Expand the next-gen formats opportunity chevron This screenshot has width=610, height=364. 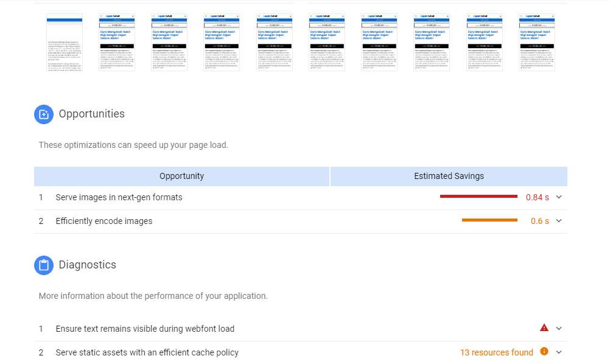tap(559, 197)
